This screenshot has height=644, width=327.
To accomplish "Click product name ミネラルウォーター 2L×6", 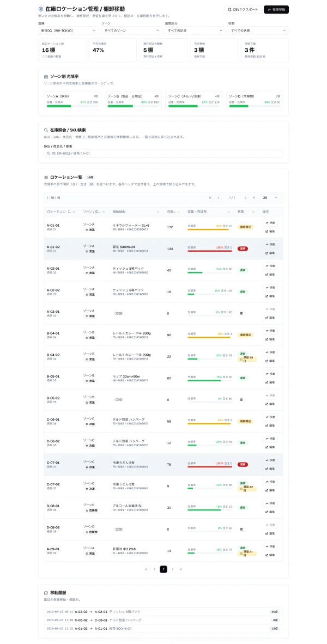I will tap(131, 225).
